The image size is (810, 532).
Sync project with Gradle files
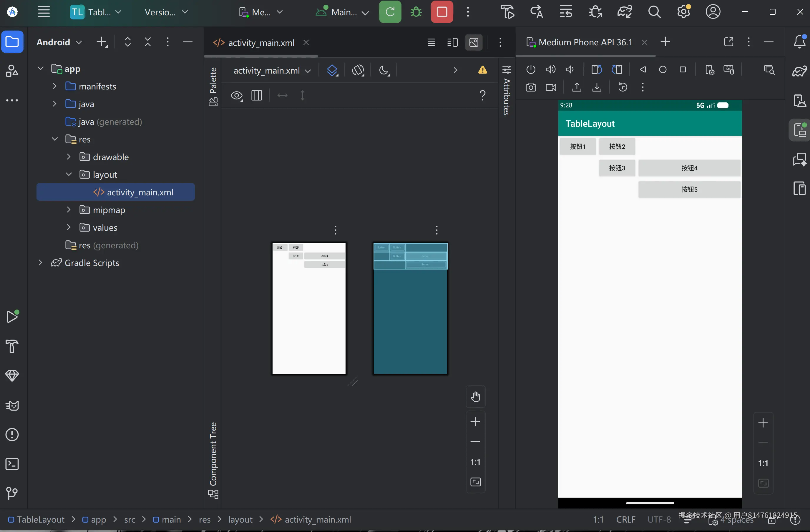click(x=625, y=12)
